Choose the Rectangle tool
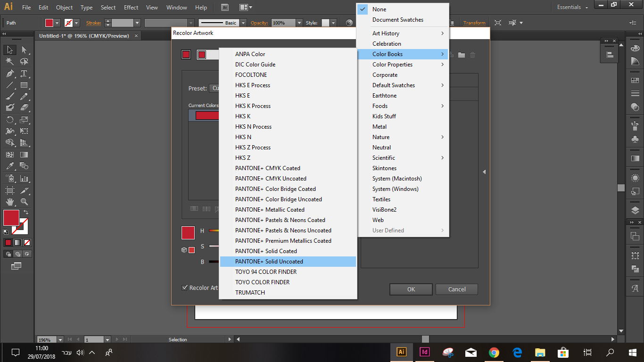The image size is (644, 362). point(24,85)
